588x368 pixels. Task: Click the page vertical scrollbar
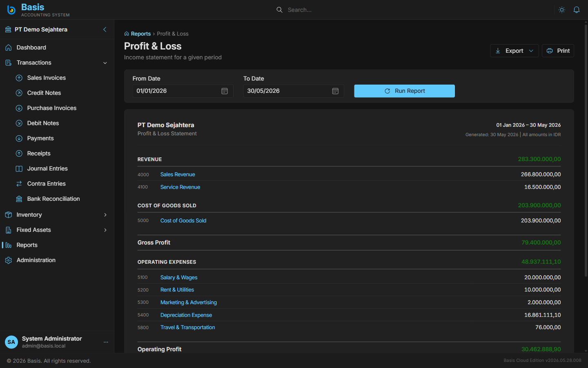(x=586, y=151)
